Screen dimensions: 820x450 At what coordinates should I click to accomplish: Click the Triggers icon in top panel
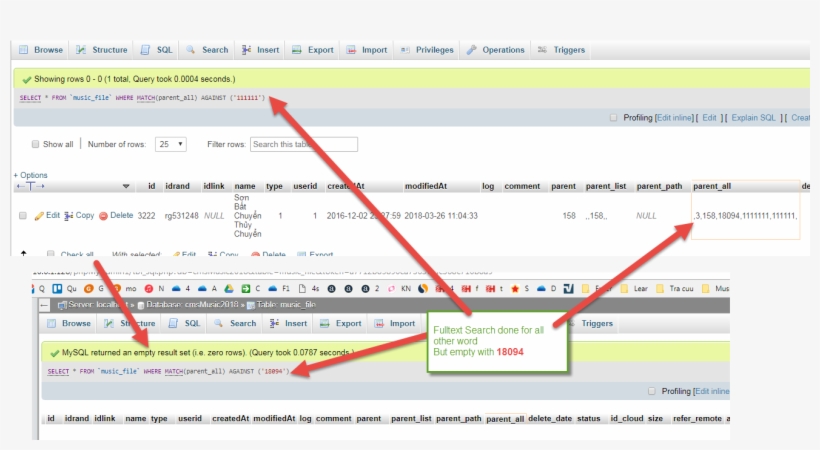point(542,50)
